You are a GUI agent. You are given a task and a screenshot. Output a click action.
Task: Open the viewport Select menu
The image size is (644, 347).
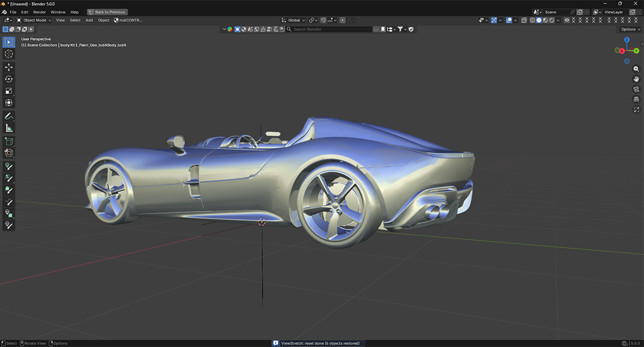(x=75, y=20)
